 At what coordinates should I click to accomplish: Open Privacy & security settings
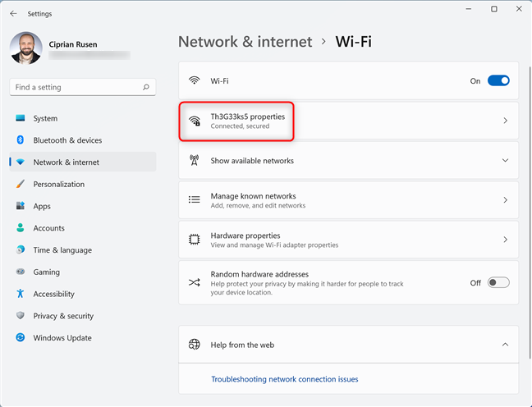pos(82,316)
